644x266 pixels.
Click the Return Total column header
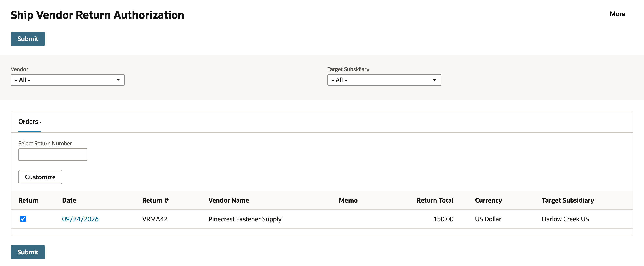[435, 200]
